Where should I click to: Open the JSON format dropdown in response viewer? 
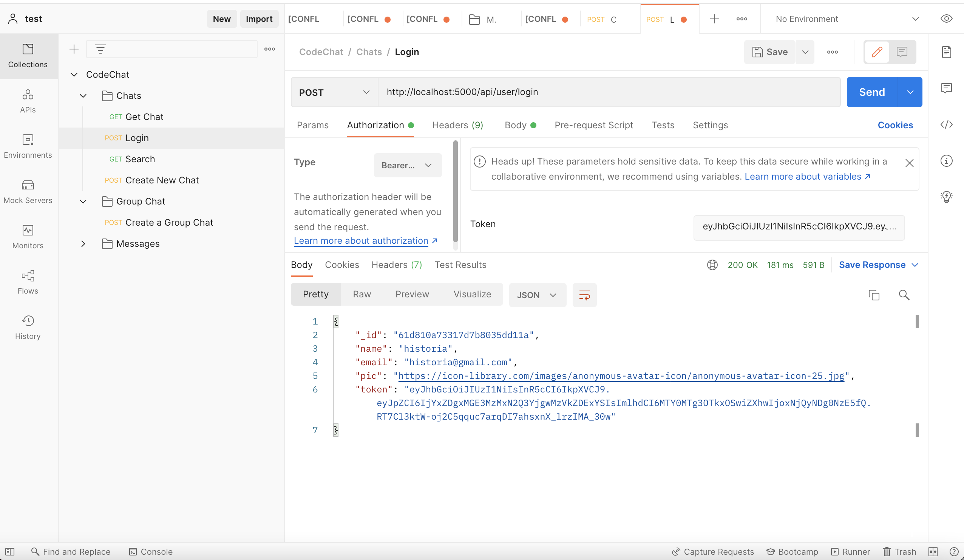[537, 295]
